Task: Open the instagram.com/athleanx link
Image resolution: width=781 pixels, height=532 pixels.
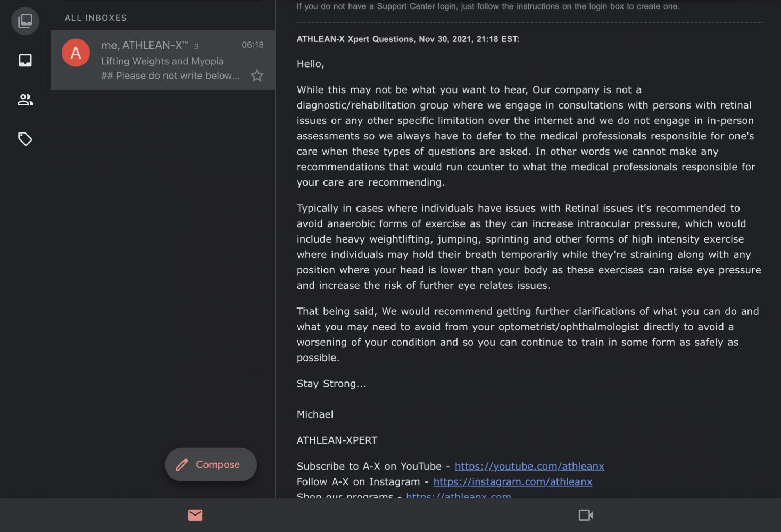Action: pos(513,481)
